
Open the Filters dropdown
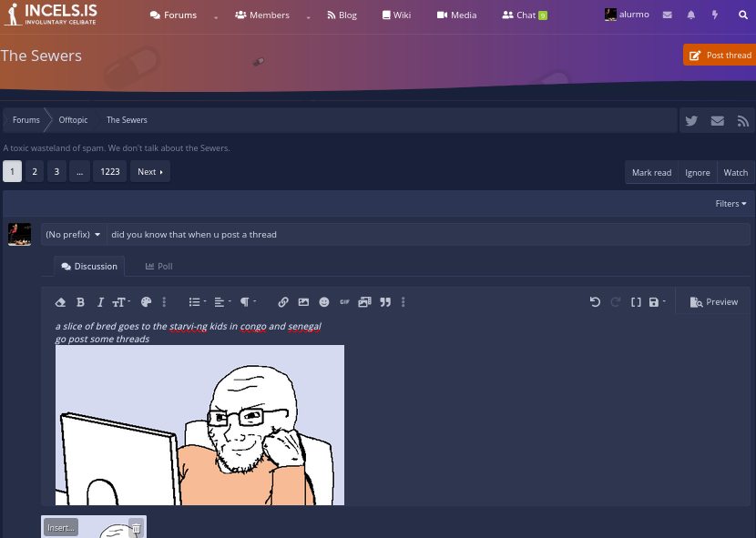[730, 203]
